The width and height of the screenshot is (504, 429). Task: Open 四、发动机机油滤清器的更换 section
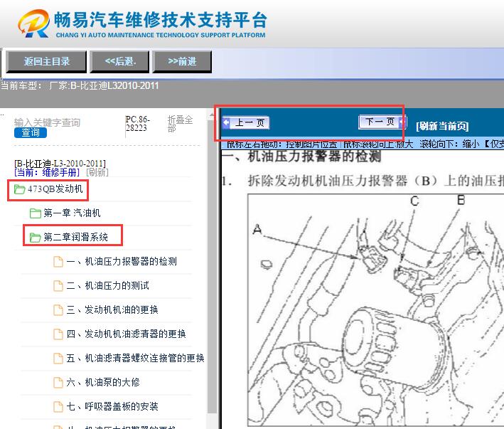click(126, 334)
